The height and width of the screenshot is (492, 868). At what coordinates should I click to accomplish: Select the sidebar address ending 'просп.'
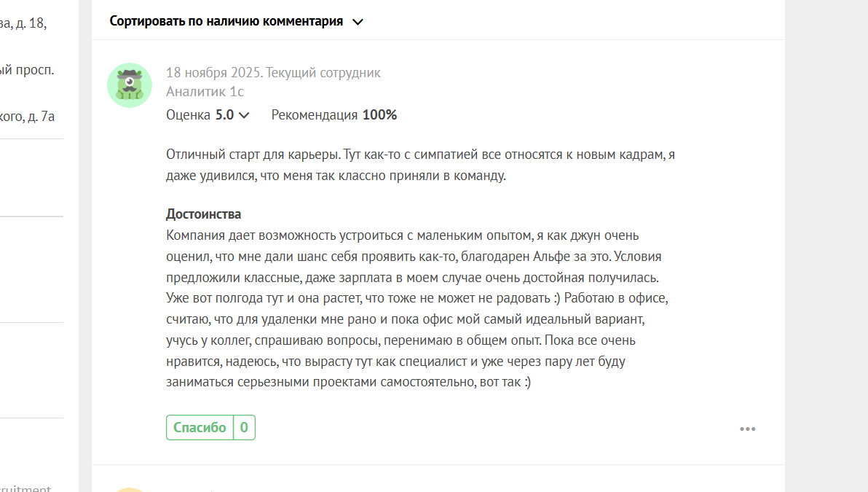[28, 70]
